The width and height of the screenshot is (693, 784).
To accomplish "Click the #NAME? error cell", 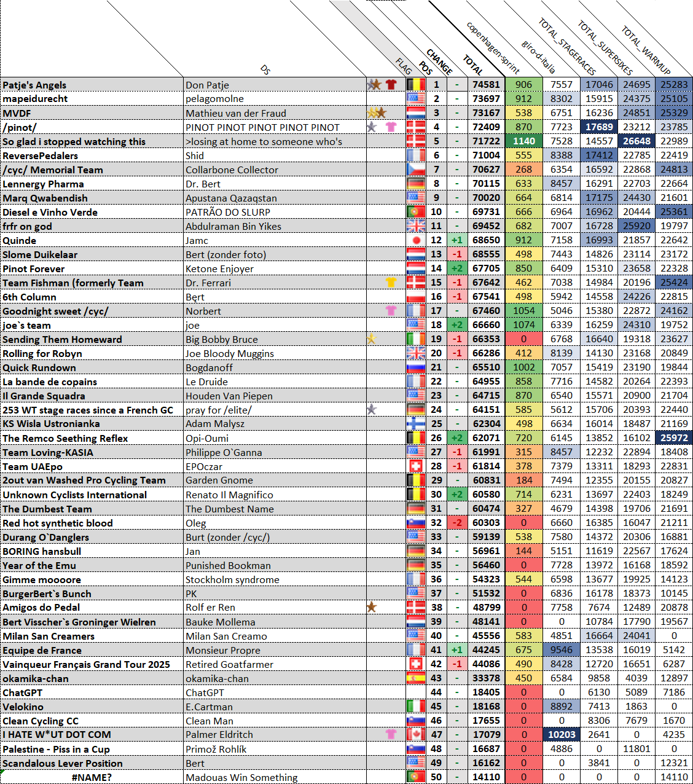I will (x=92, y=777).
